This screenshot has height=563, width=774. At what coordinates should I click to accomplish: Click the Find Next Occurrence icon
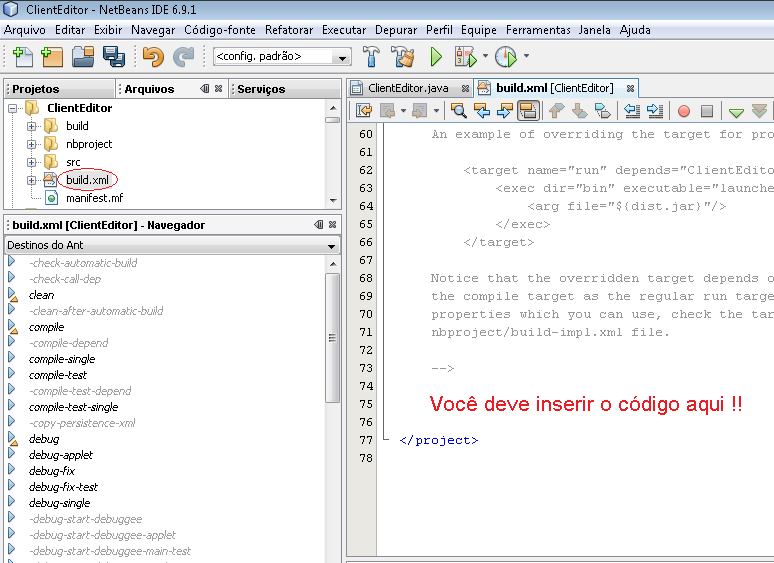504,111
